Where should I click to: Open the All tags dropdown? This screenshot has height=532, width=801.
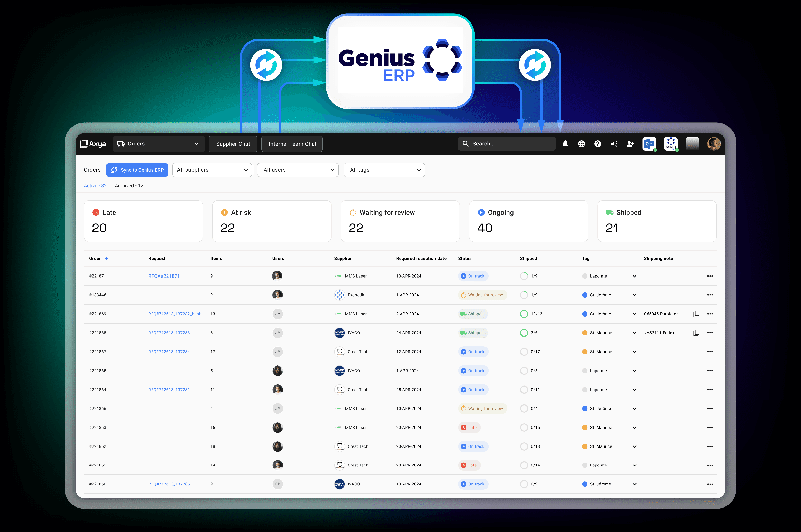pos(384,170)
